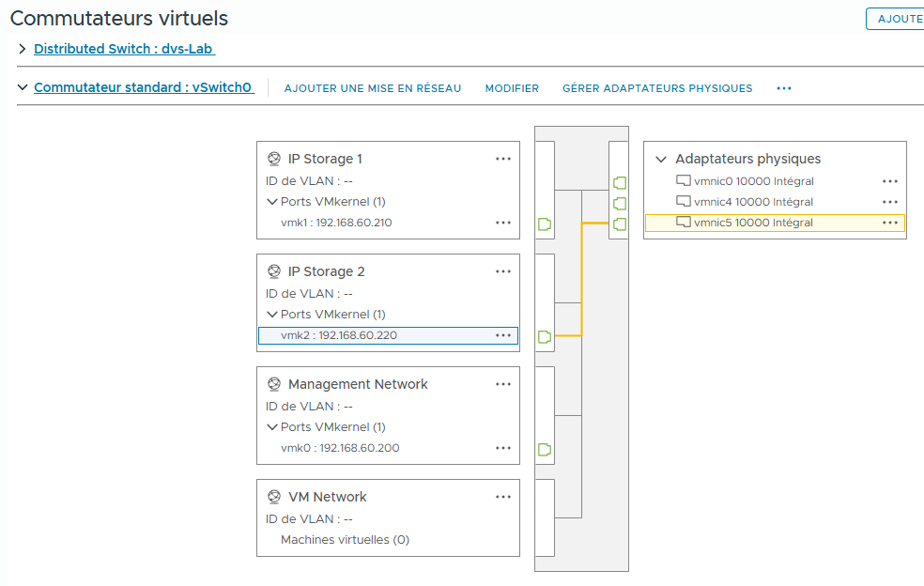Collapse the Commutateur standard vSwitch0 section
The image size is (924, 586).
tap(23, 87)
